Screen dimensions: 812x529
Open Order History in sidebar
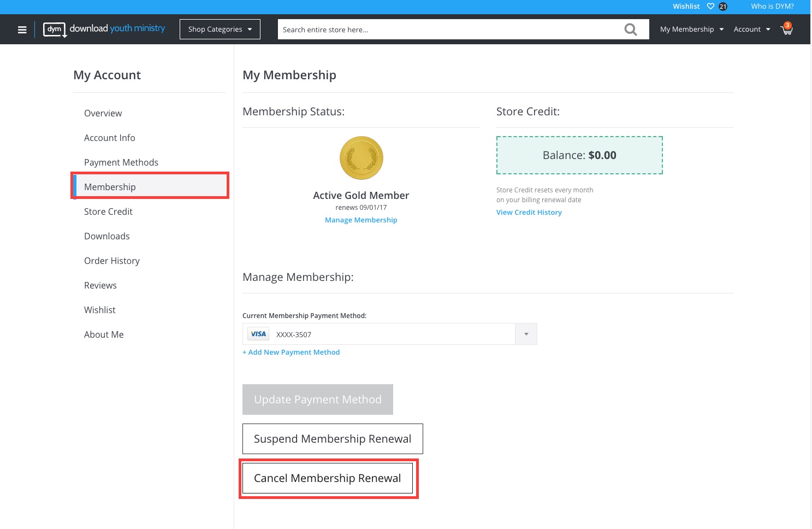[x=112, y=261]
